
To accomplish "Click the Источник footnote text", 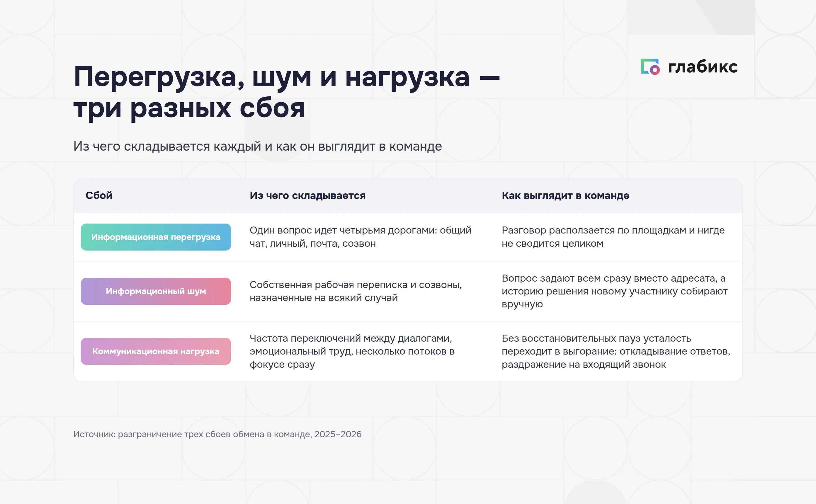I will 217,434.
